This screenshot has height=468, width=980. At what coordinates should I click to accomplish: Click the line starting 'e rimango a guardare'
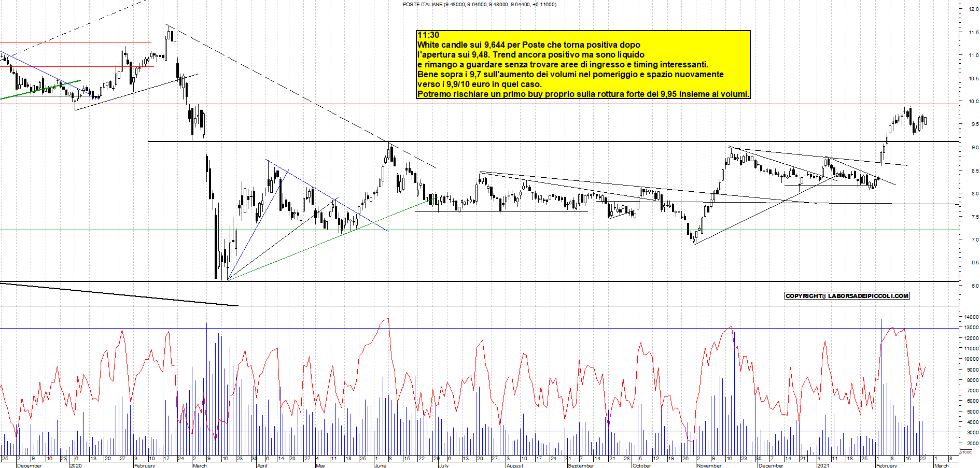tap(563, 65)
